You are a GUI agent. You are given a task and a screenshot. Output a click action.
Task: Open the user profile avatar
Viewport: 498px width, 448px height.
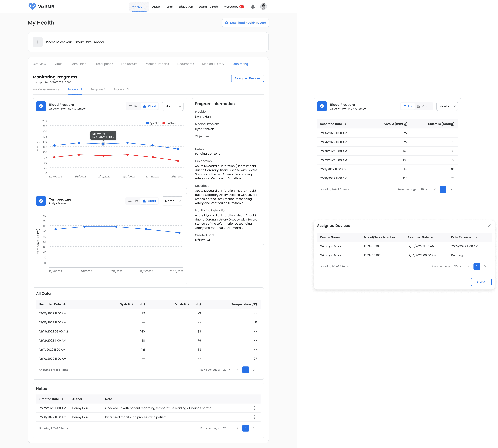264,7
